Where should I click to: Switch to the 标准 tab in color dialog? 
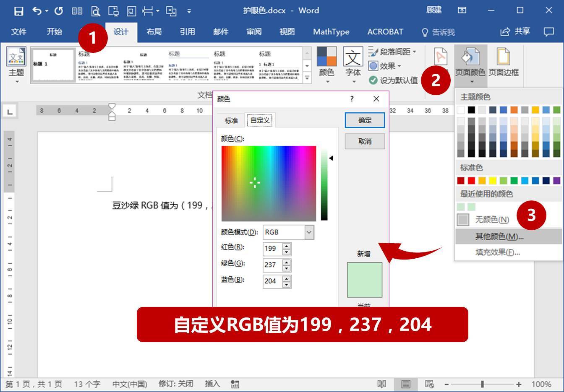click(x=231, y=120)
